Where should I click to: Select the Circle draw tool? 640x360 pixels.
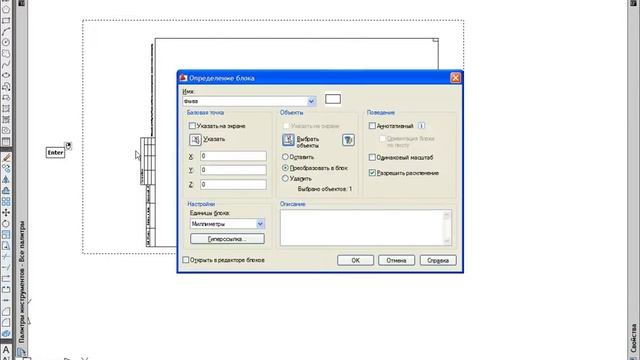point(6,42)
